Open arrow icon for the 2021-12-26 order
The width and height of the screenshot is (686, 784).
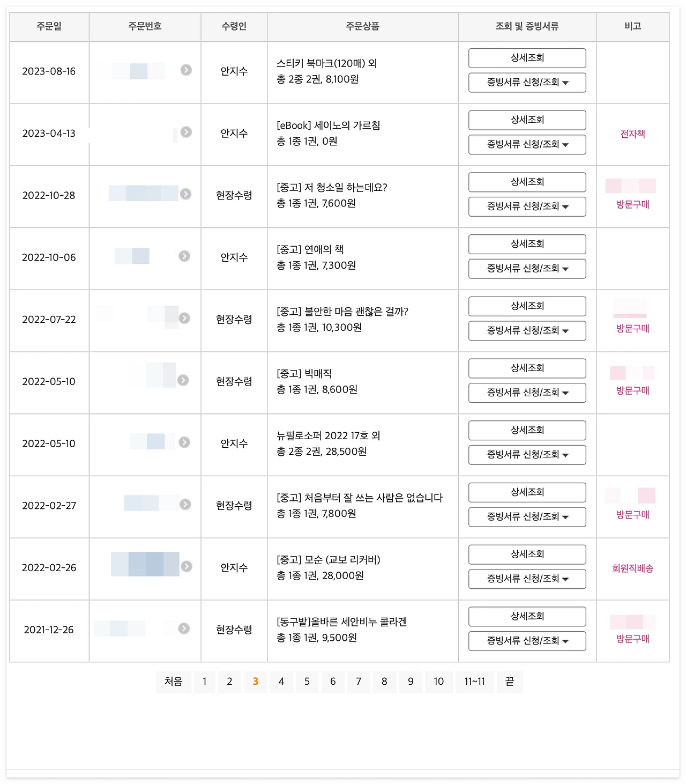point(184,628)
